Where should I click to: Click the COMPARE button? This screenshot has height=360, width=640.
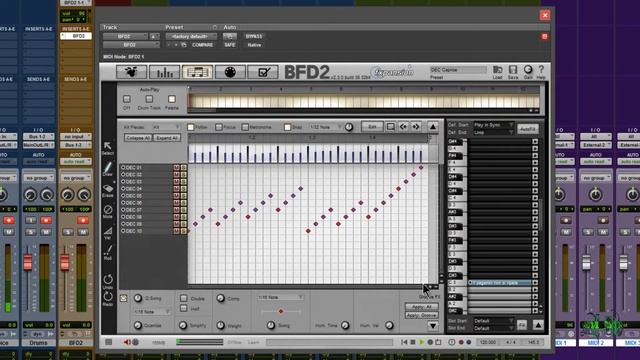(x=202, y=45)
